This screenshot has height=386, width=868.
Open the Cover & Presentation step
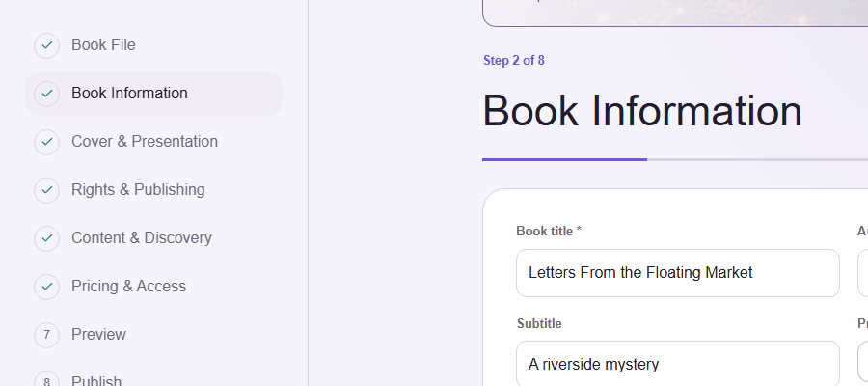153,142
